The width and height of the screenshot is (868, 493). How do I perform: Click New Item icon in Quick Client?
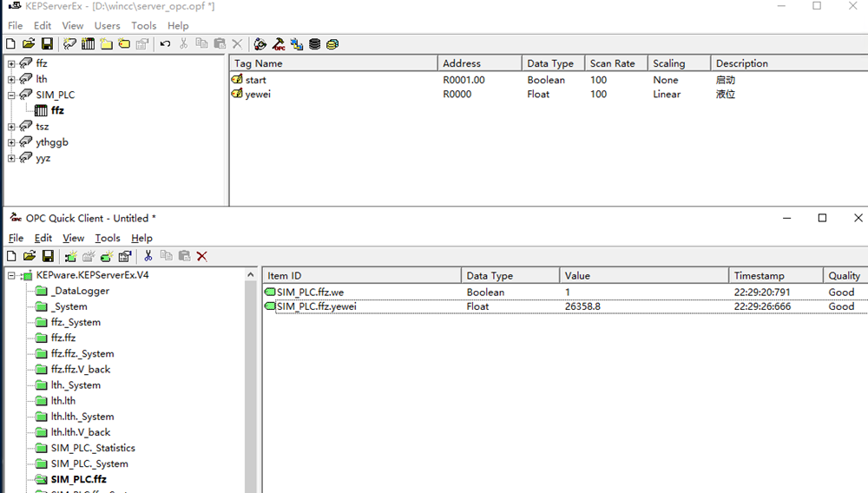pos(107,256)
